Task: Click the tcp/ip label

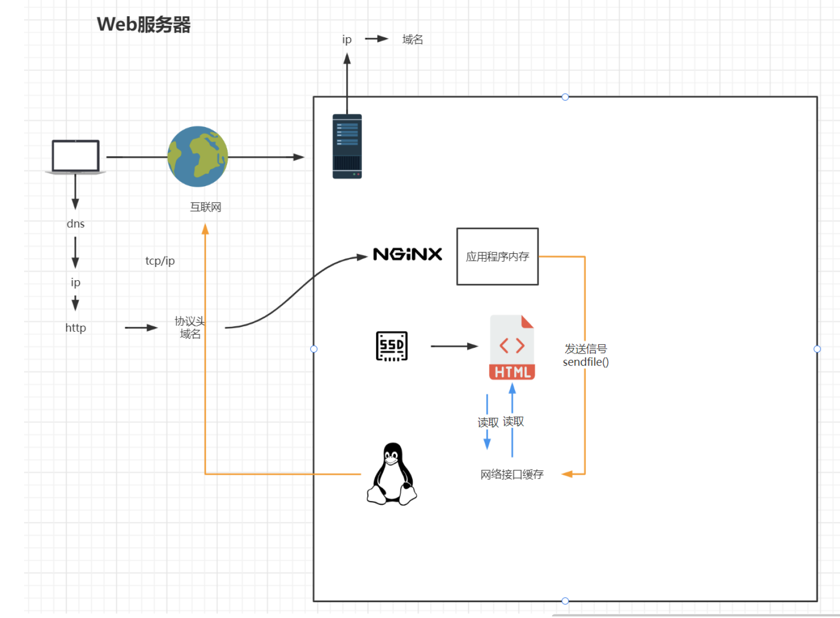Action: pos(160,261)
